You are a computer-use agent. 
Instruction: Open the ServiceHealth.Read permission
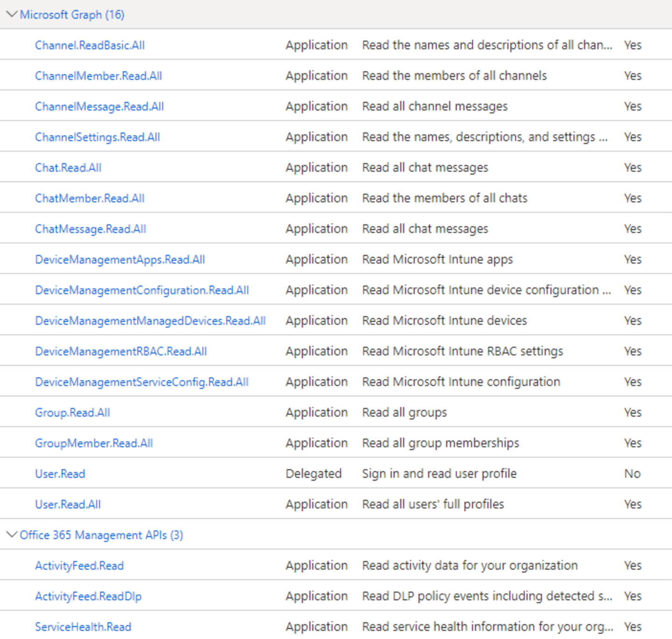click(83, 627)
